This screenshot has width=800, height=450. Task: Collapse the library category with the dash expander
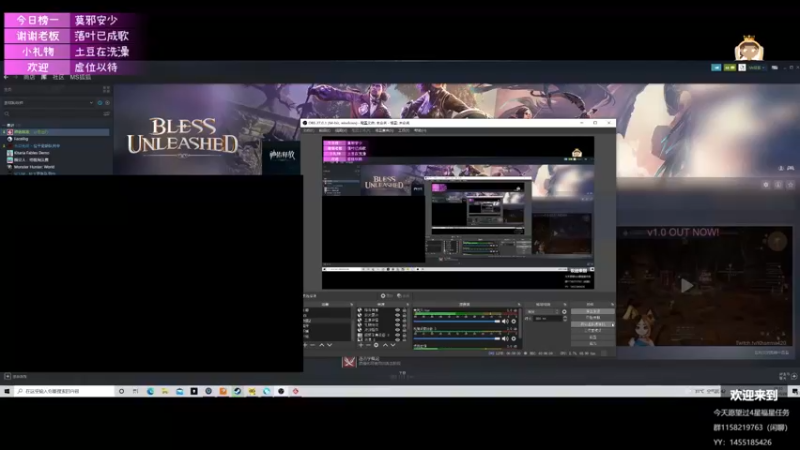[x=5, y=125]
